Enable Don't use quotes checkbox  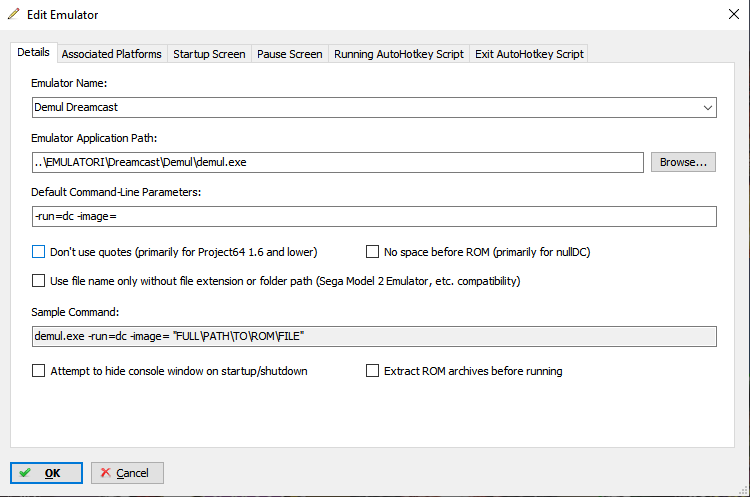38,252
